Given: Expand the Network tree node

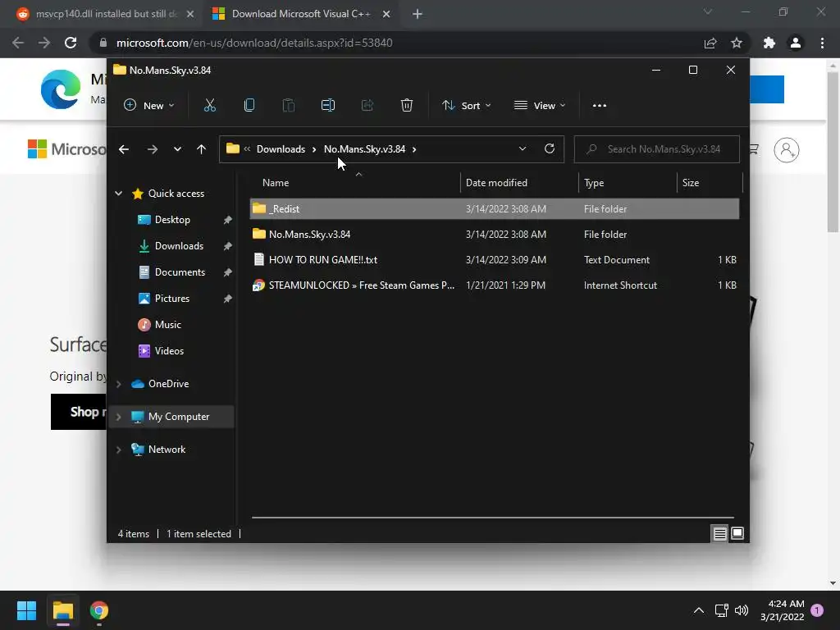Looking at the screenshot, I should pyautogui.click(x=118, y=450).
